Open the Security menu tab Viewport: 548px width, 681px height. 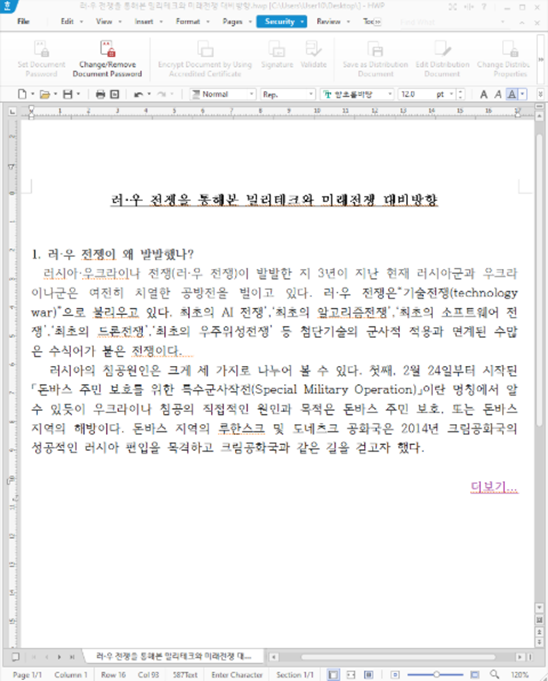click(281, 21)
